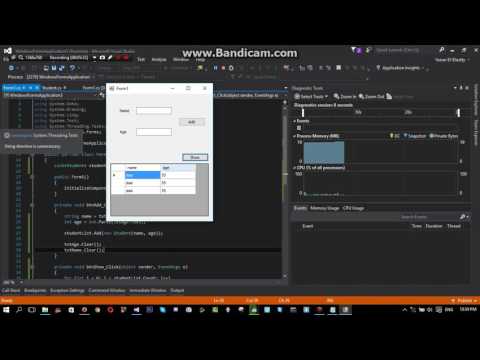Image resolution: width=480 pixels, height=360 pixels.
Task: Open Task View on taskbar
Action: (x=32, y=310)
